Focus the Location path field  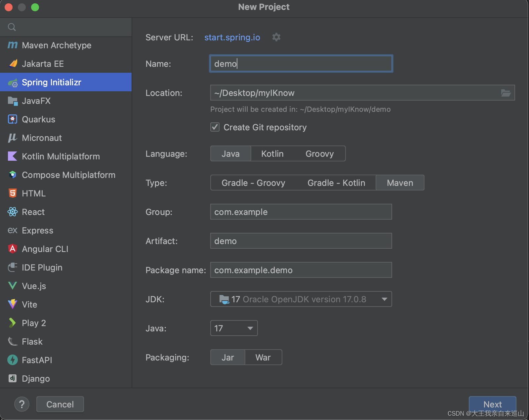pos(362,93)
